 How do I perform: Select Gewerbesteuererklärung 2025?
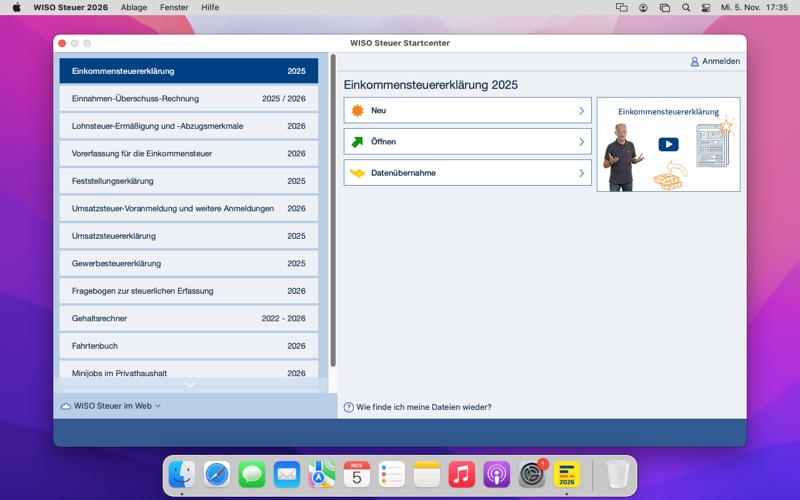[189, 264]
